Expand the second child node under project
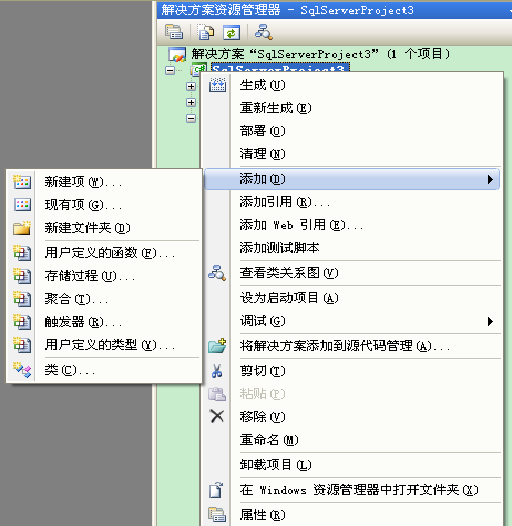Image resolution: width=512 pixels, height=526 pixels. (x=191, y=102)
